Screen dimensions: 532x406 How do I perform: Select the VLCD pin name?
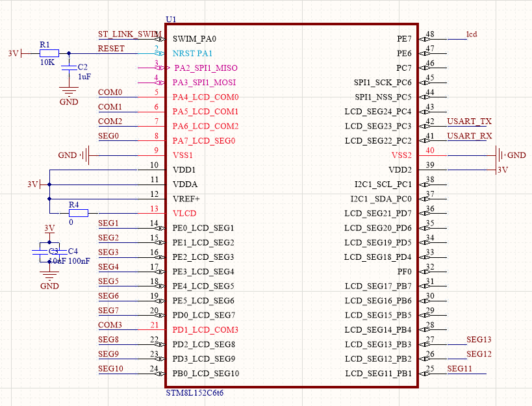(x=184, y=214)
